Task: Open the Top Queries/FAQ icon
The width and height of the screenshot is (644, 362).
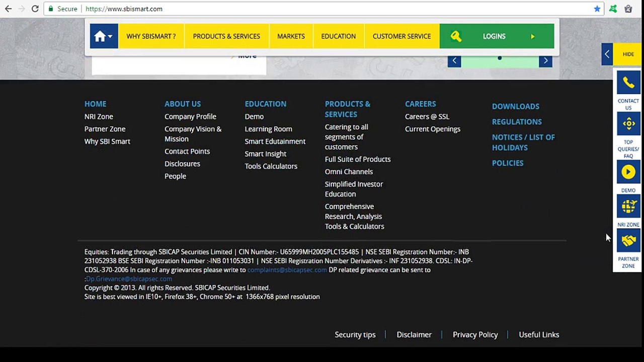Action: 628,124
